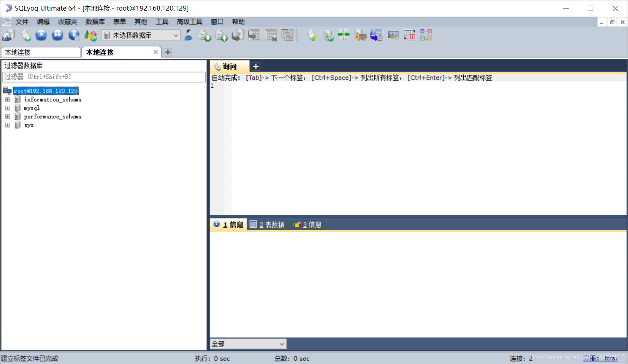This screenshot has height=364, width=628.
Task: Open the query builder icon
Action: pyautogui.click(x=410, y=35)
